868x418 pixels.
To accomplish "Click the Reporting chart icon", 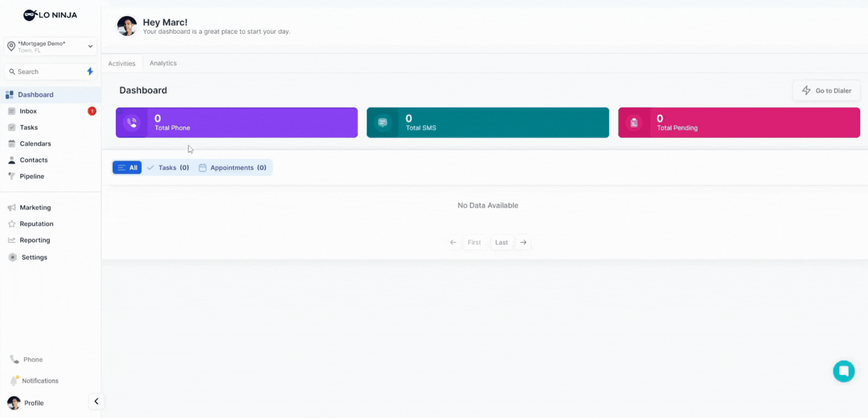I will pyautogui.click(x=12, y=240).
